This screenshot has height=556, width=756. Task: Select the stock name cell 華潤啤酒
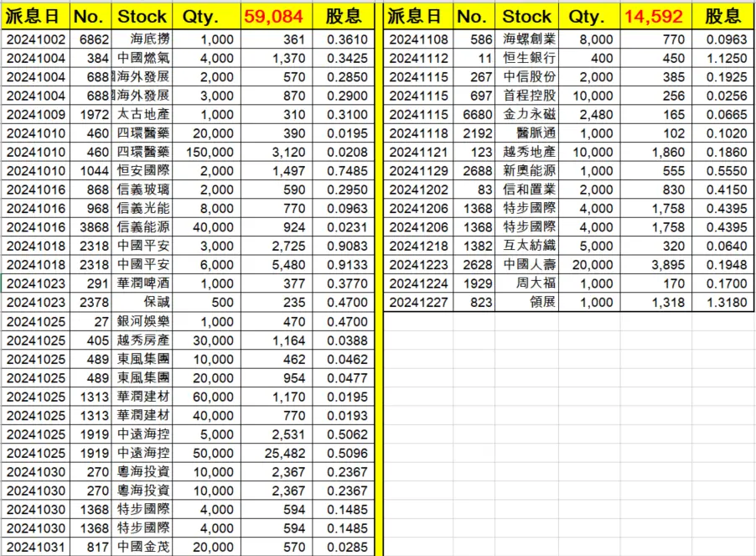pos(142,283)
